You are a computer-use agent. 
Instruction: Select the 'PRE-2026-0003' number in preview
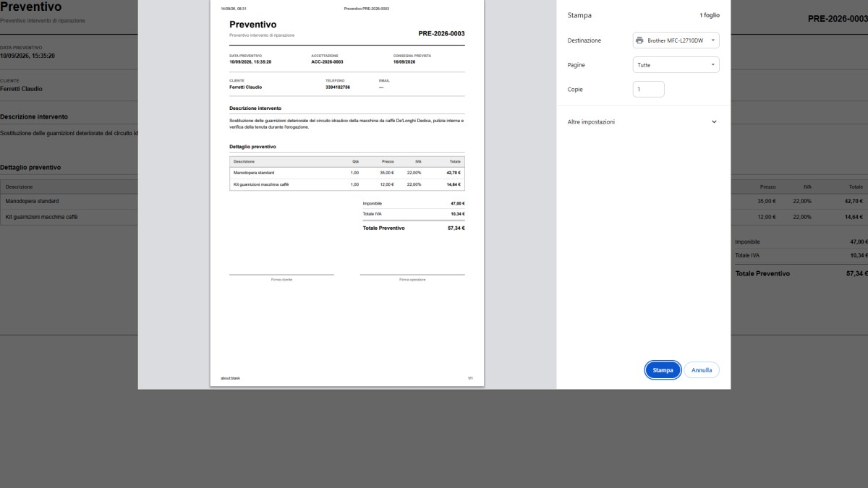[x=441, y=34]
